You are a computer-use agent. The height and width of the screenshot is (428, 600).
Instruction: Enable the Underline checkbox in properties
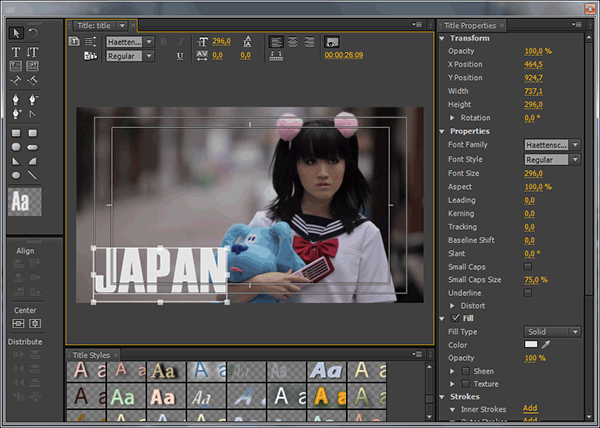pyautogui.click(x=528, y=293)
